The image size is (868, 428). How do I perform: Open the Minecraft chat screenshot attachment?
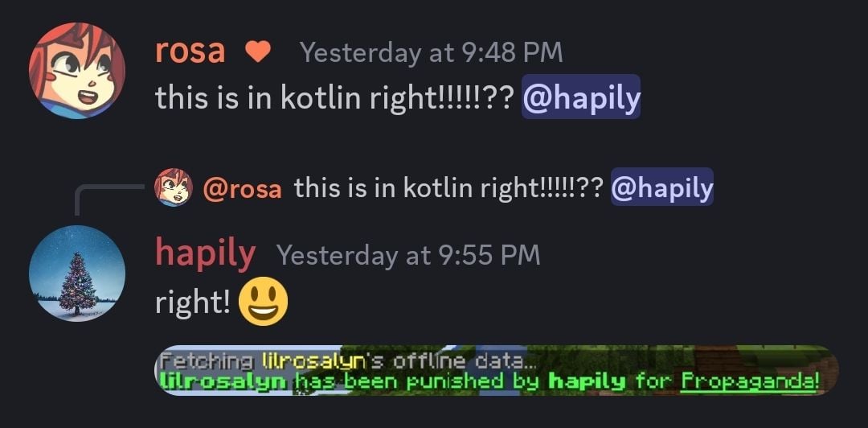[x=497, y=370]
